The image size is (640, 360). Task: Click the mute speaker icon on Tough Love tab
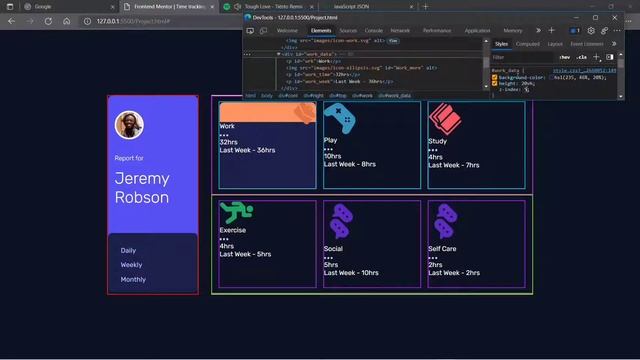coord(238,7)
